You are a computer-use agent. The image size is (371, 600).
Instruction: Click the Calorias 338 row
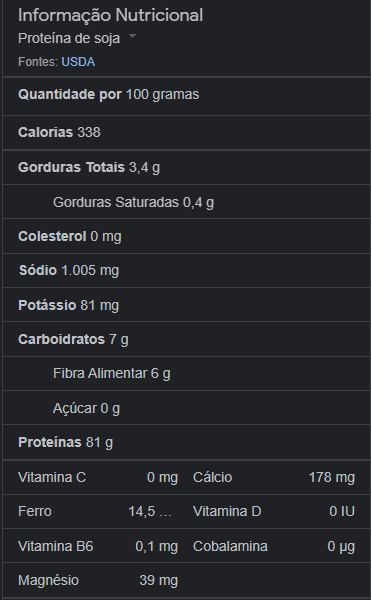tap(186, 132)
